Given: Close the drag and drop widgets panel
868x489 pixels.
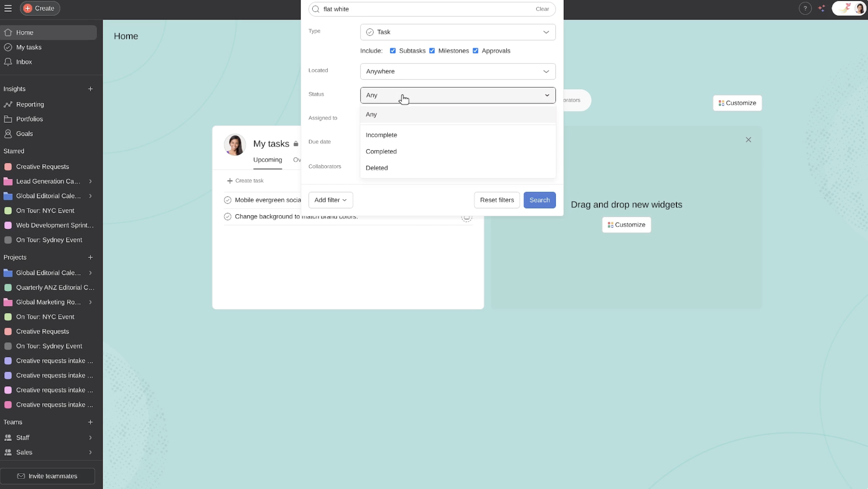Looking at the screenshot, I should coord(748,140).
